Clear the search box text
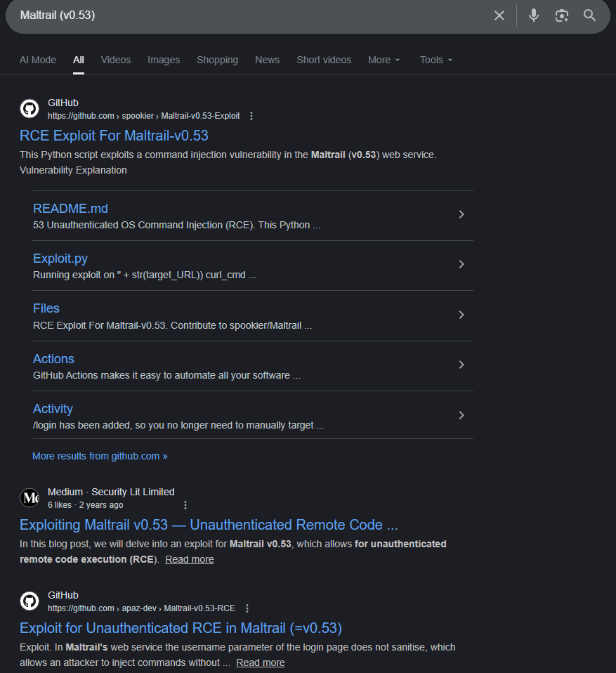Screen dimensions: 616x673 tap(499, 15)
